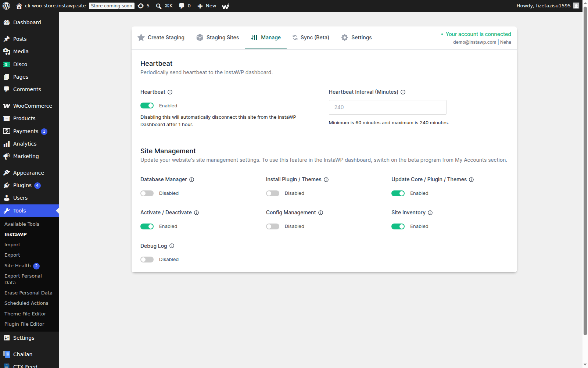Enable the Debug Log toggle
This screenshot has height=368, width=588.
pos(147,260)
